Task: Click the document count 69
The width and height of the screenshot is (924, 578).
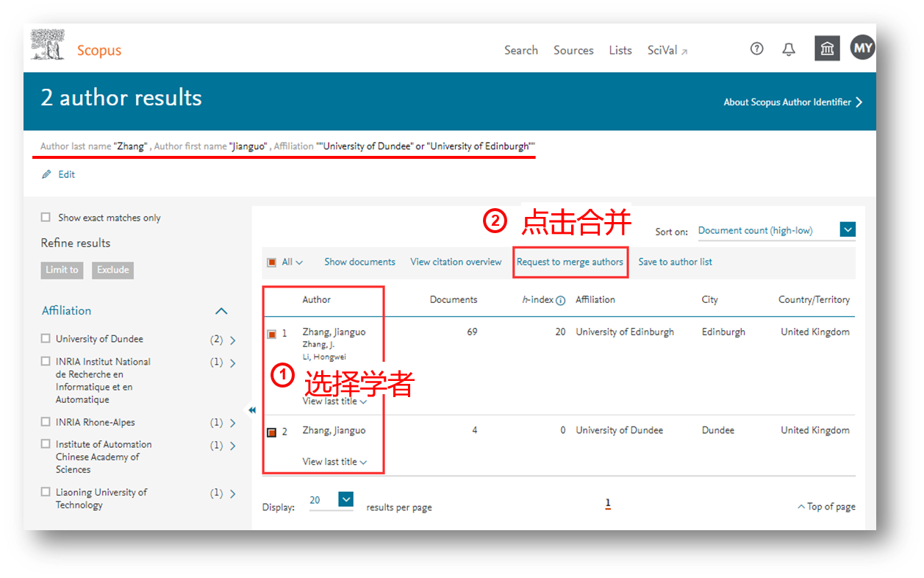Action: click(472, 332)
